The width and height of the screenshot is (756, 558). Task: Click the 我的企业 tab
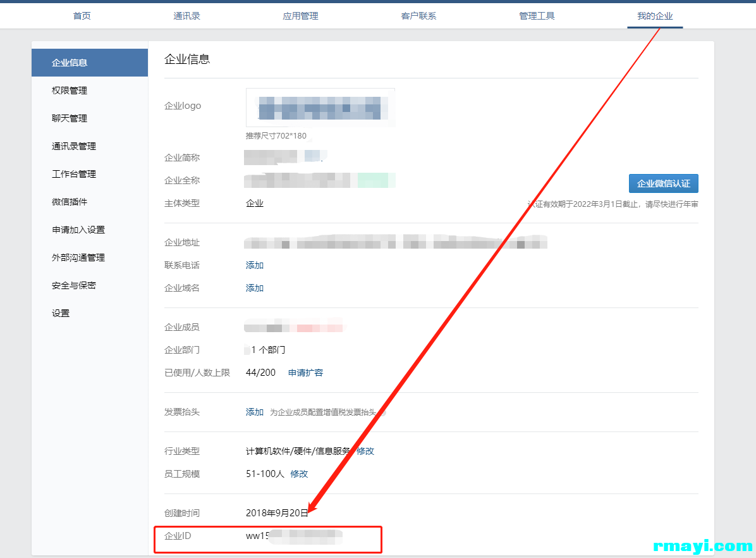655,16
